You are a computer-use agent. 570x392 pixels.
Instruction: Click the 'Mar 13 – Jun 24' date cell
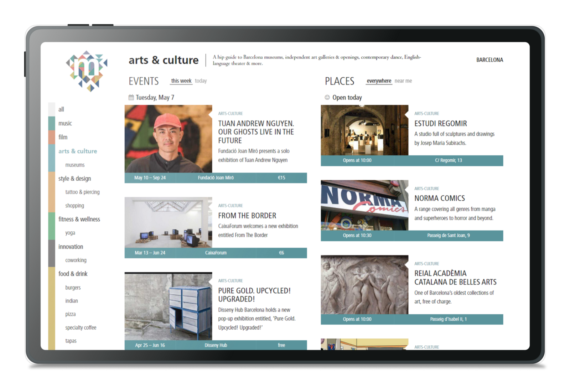click(150, 253)
